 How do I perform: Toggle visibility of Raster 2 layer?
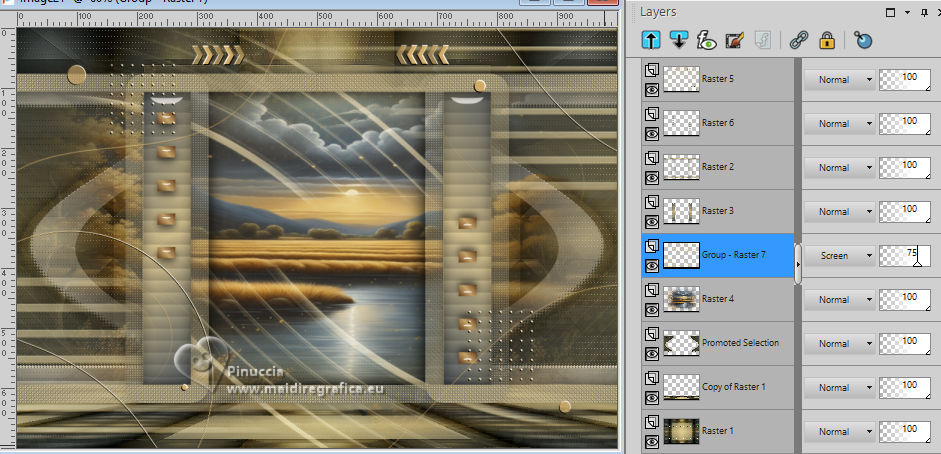652,178
